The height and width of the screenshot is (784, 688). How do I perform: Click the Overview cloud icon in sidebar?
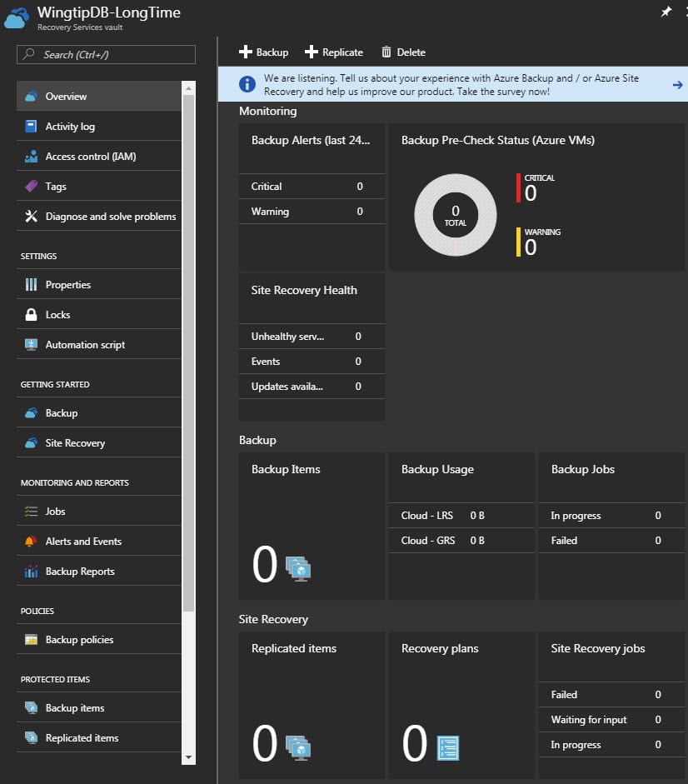pos(31,96)
